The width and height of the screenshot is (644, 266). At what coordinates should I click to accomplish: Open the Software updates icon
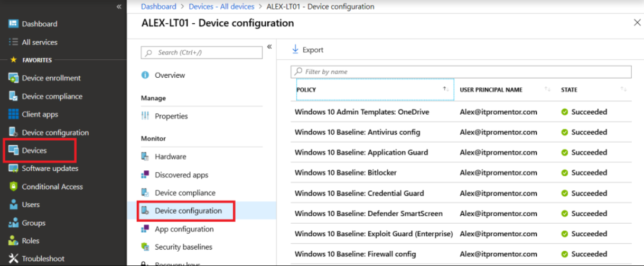click(14, 169)
